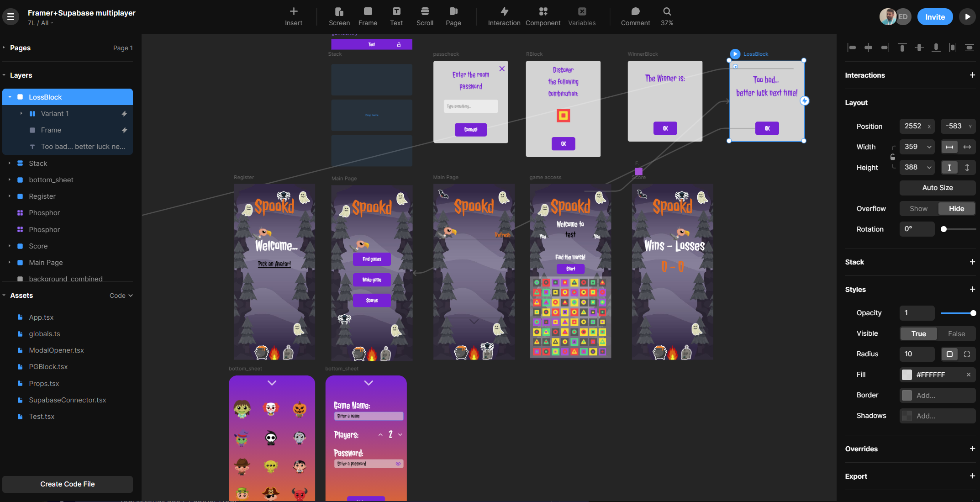
Task: Click the Scroll tool icon
Action: coord(425,11)
